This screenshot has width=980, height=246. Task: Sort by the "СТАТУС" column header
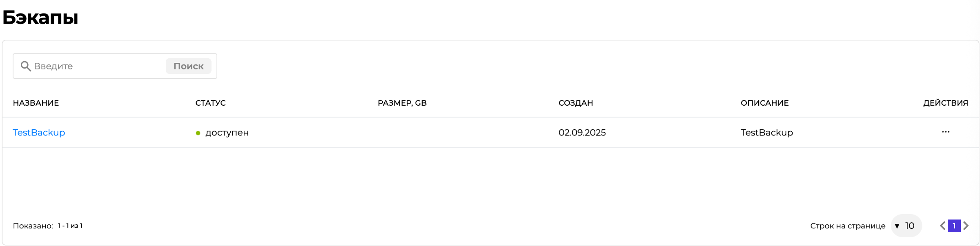[210, 103]
